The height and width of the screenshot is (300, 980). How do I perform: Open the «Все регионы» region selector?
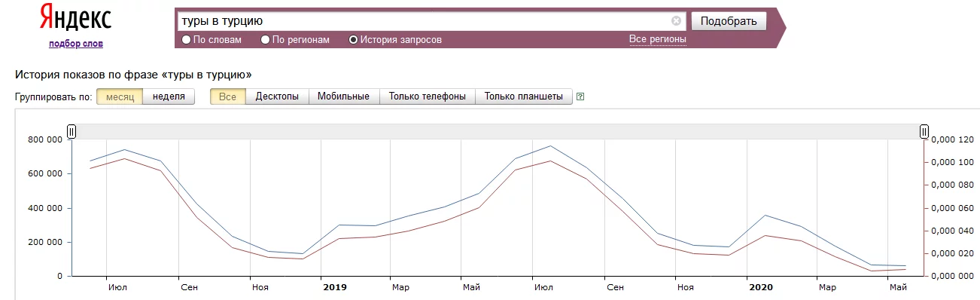click(658, 39)
